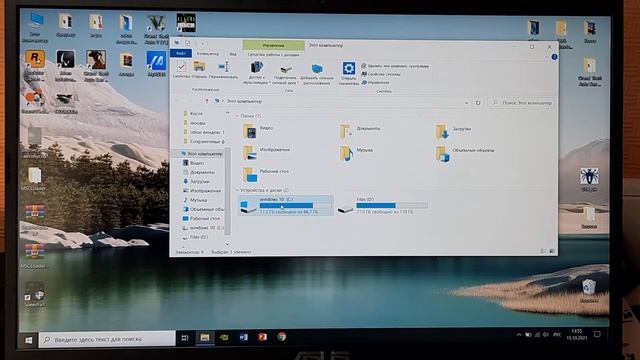Click the navigation pane scroll-down arrow
The height and width of the screenshot is (360, 640).
228,244
